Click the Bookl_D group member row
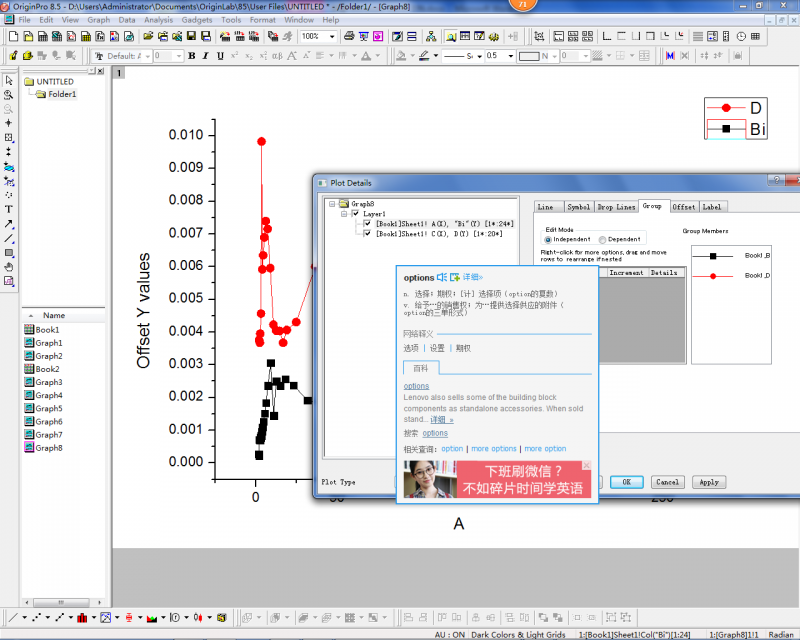Screen dimensions: 800x640 731,276
